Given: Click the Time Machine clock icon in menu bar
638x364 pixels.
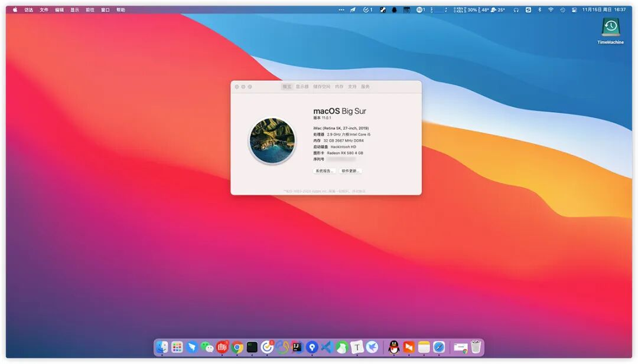Looking at the screenshot, I should (562, 10).
